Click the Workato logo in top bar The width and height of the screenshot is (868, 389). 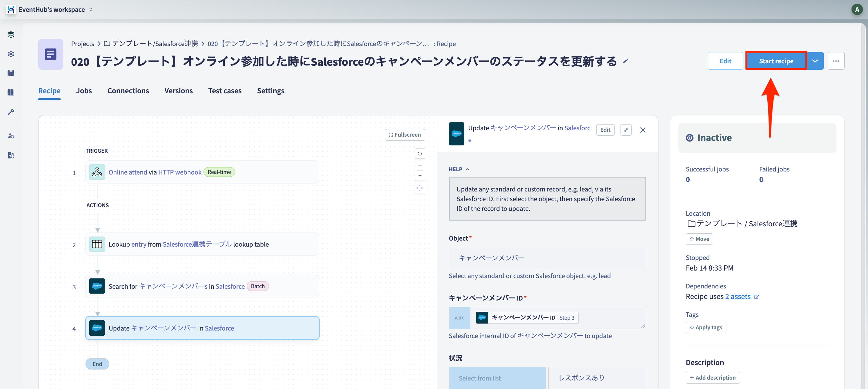coord(11,9)
